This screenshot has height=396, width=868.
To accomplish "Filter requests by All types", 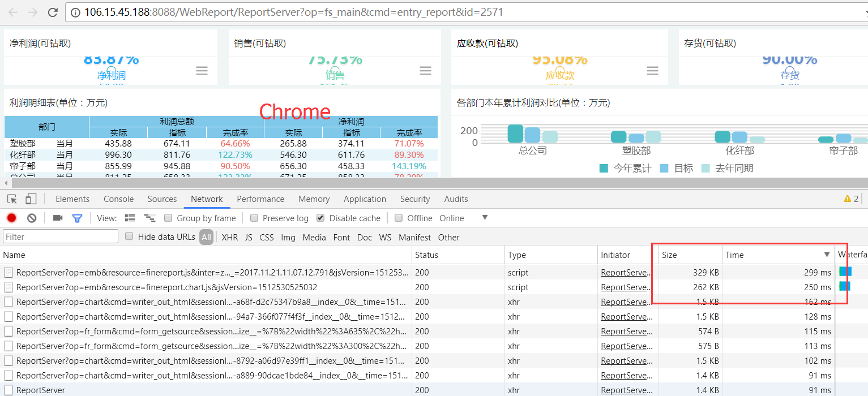I will point(206,237).
